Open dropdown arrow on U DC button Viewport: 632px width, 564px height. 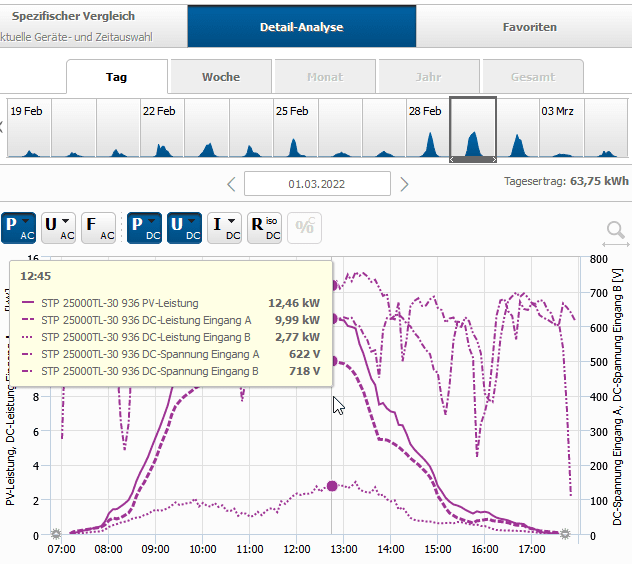[191, 221]
